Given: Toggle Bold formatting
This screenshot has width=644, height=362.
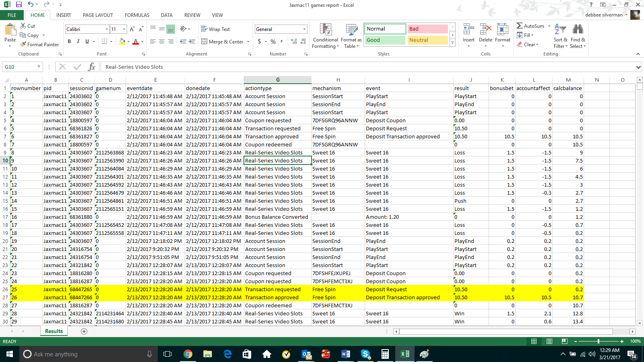Looking at the screenshot, I should 69,41.
